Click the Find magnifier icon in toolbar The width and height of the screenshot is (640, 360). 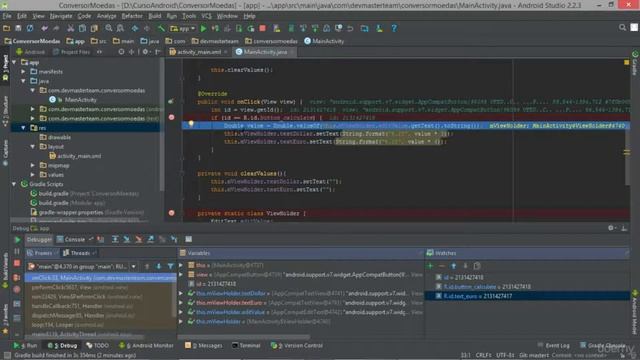[x=109, y=28]
